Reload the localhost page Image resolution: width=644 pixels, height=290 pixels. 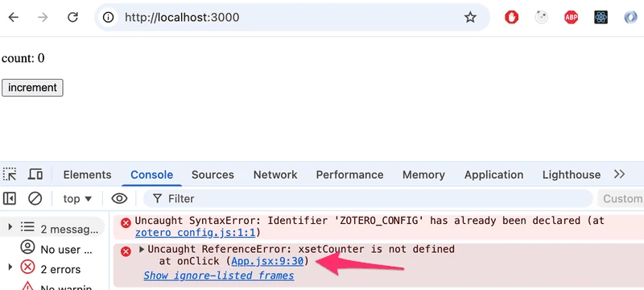click(x=72, y=17)
